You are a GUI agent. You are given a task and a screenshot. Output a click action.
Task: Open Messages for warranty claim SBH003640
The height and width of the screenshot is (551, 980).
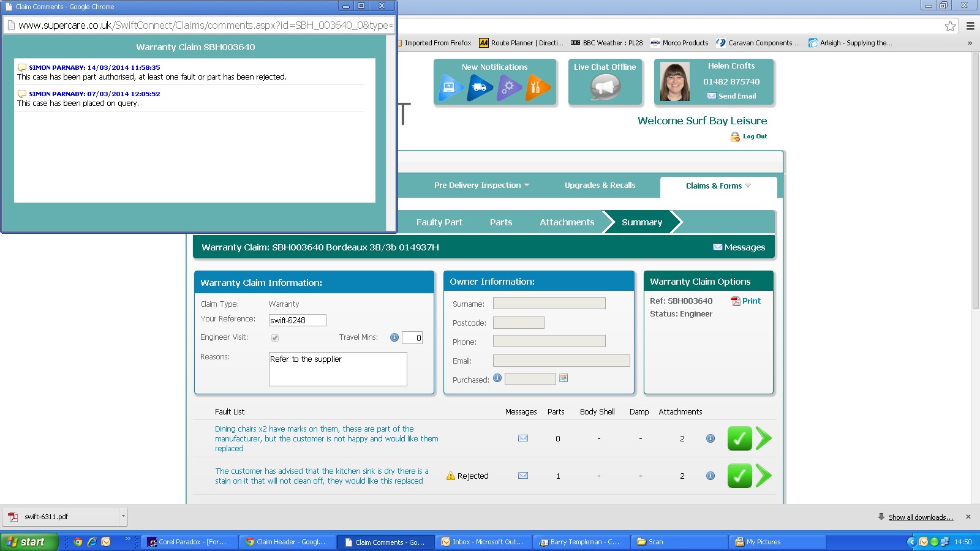pos(739,247)
